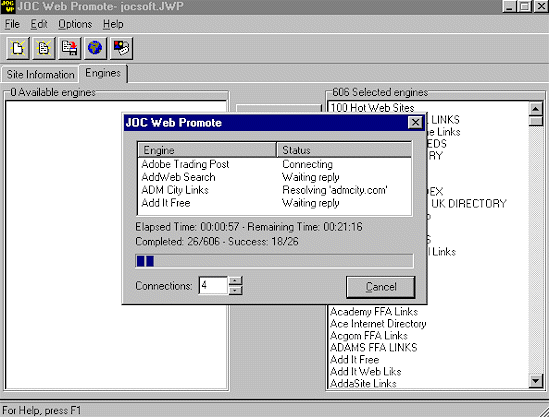This screenshot has width=550, height=418.
Task: Select AddaSite Links engine
Action: tap(363, 383)
